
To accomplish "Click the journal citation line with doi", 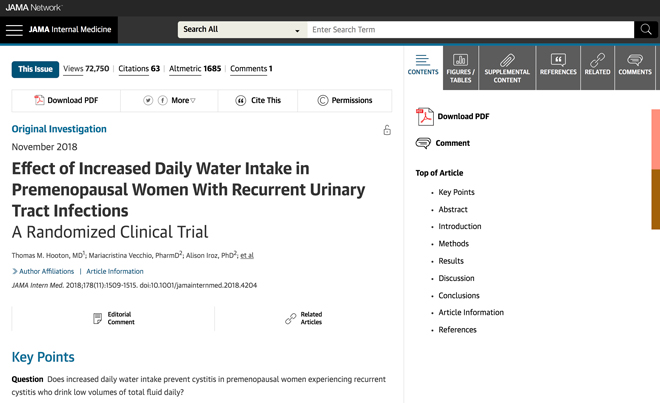I will pyautogui.click(x=134, y=286).
